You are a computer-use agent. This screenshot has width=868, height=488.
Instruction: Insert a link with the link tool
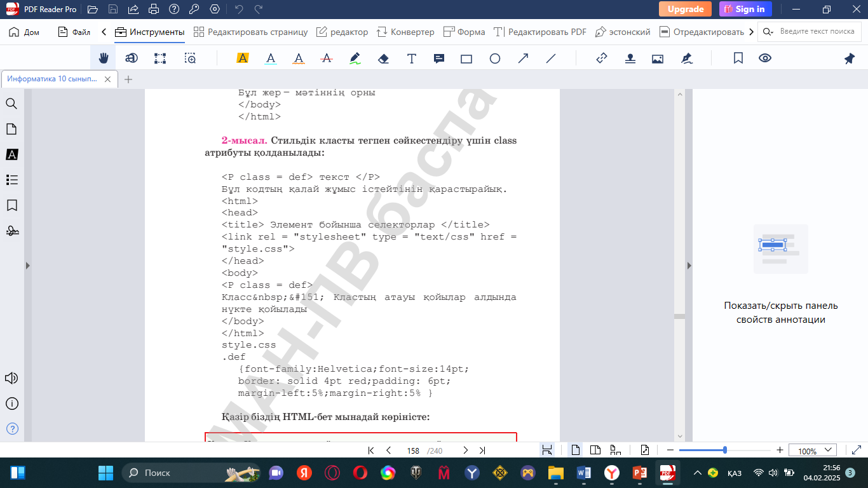point(602,58)
